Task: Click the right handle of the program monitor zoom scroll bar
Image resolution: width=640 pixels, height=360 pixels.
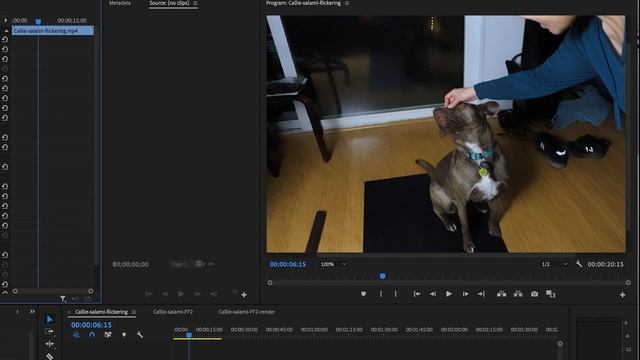Action: tap(628, 282)
